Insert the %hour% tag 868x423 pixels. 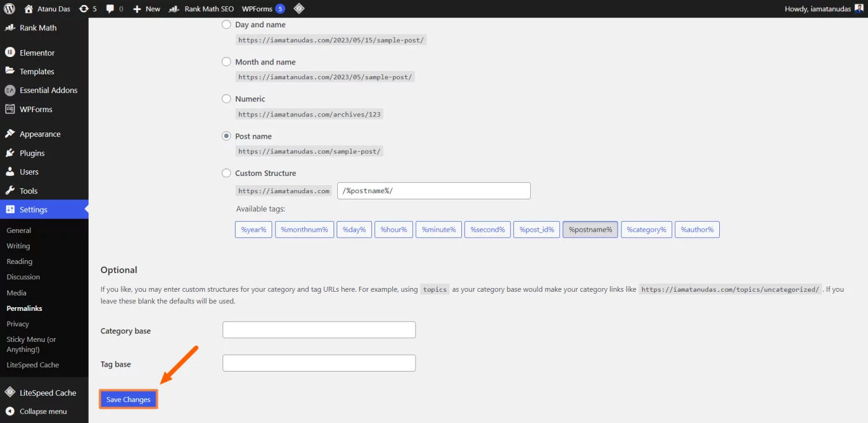[394, 230]
